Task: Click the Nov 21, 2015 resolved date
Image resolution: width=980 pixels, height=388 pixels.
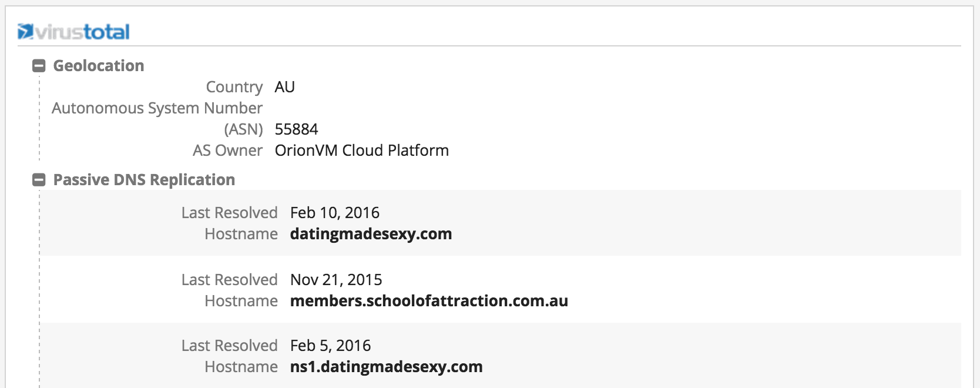Action: (x=336, y=280)
